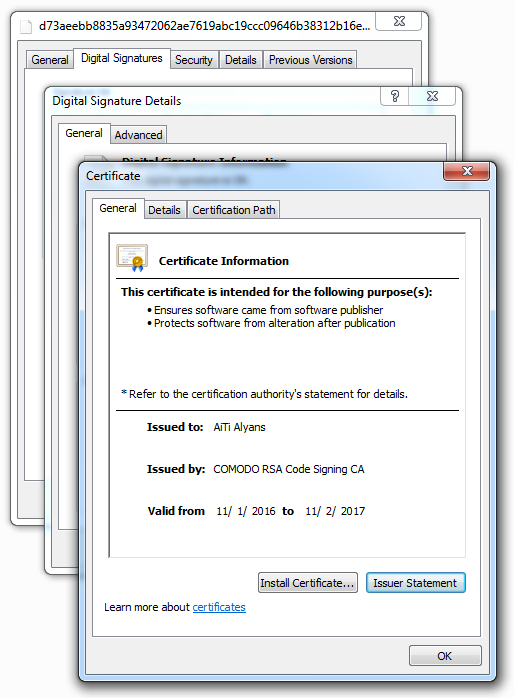The width and height of the screenshot is (514, 698).
Task: Open Security tab in Properties window
Action: (x=194, y=60)
